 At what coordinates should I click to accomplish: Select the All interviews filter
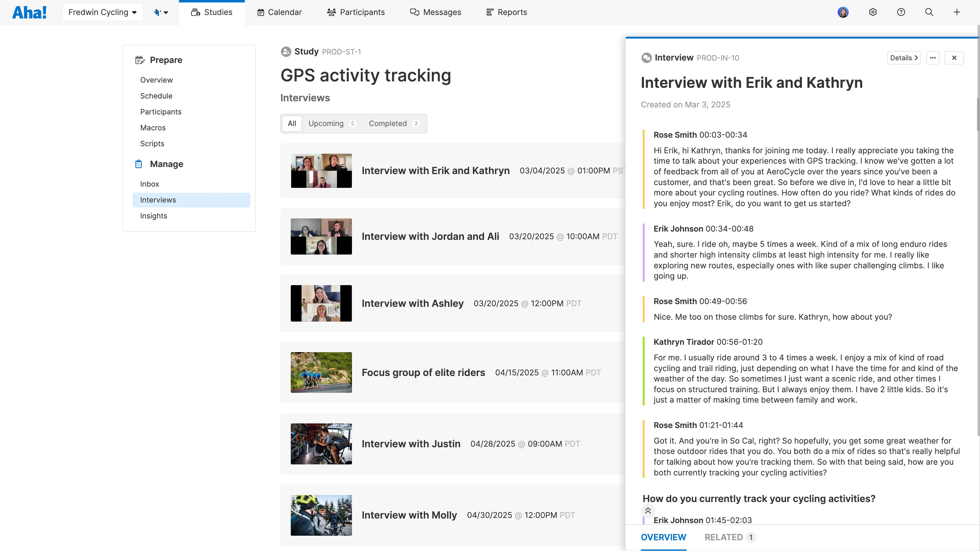point(292,123)
